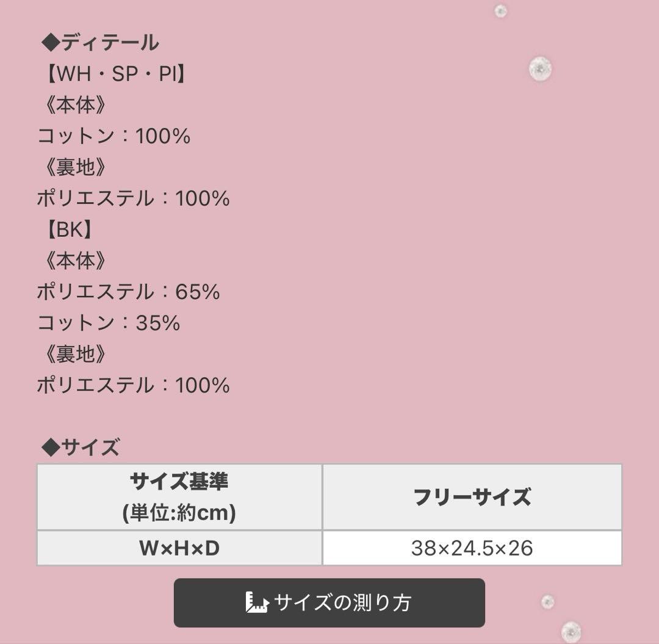Click the sparkle decoration at bottom right

tap(546, 601)
